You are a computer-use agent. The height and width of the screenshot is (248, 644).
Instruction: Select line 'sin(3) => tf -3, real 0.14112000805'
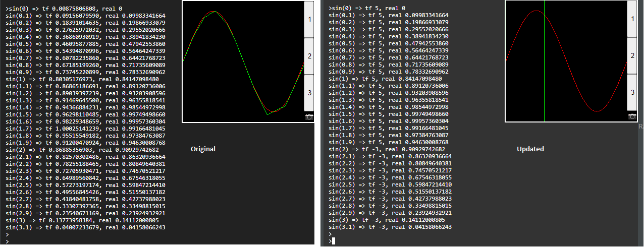387,220
